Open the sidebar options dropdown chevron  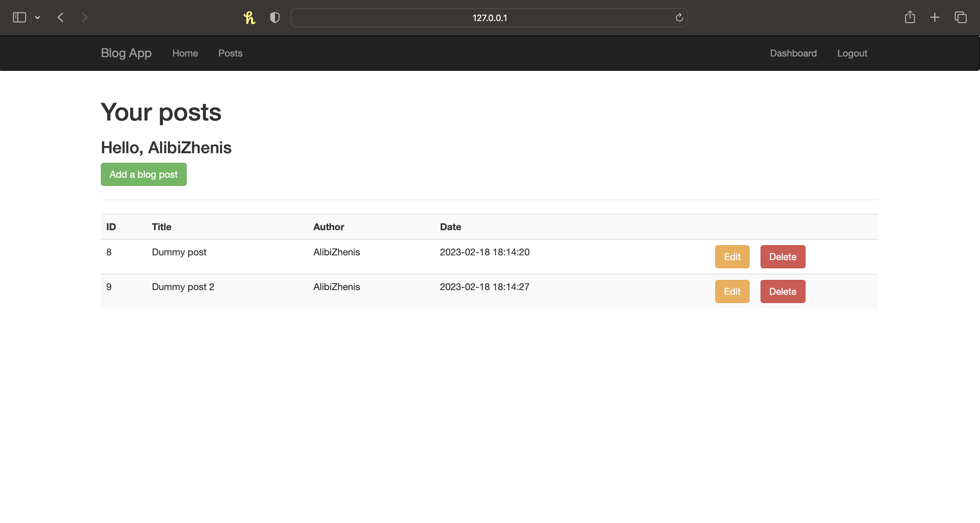point(38,17)
